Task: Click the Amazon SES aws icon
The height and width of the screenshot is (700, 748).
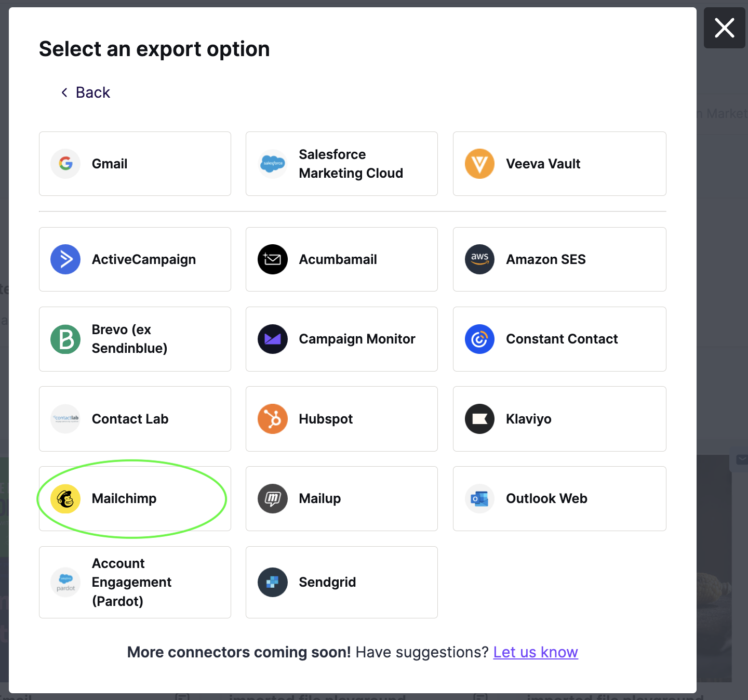Action: (479, 259)
